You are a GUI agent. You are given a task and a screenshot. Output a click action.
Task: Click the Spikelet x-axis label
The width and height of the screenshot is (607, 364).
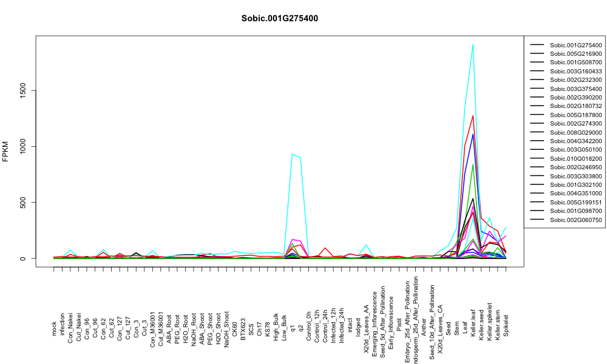pos(506,325)
